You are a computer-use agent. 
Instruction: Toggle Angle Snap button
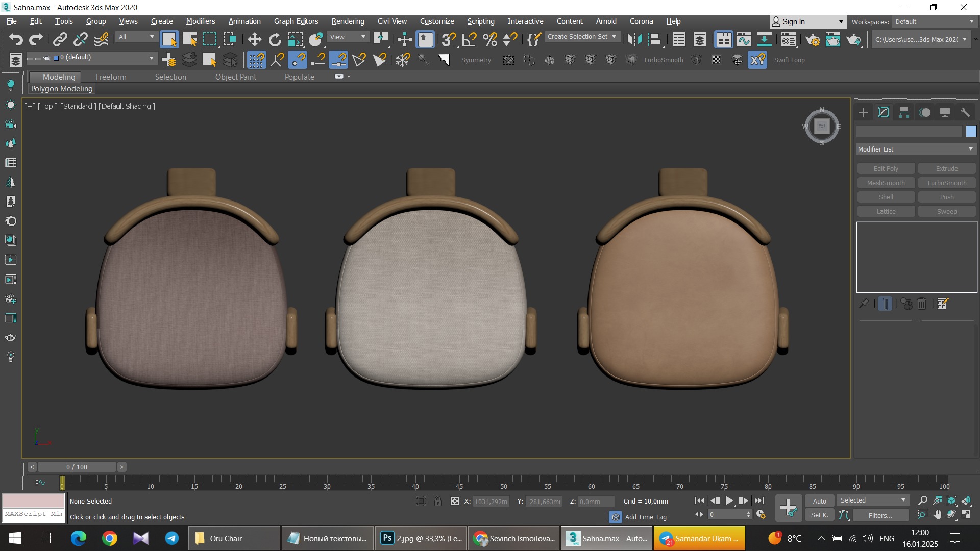pos(469,39)
